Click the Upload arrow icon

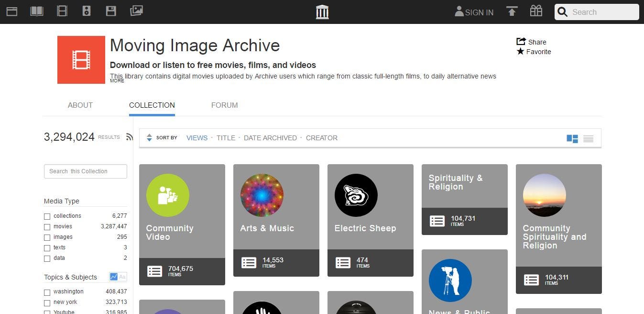tap(512, 11)
